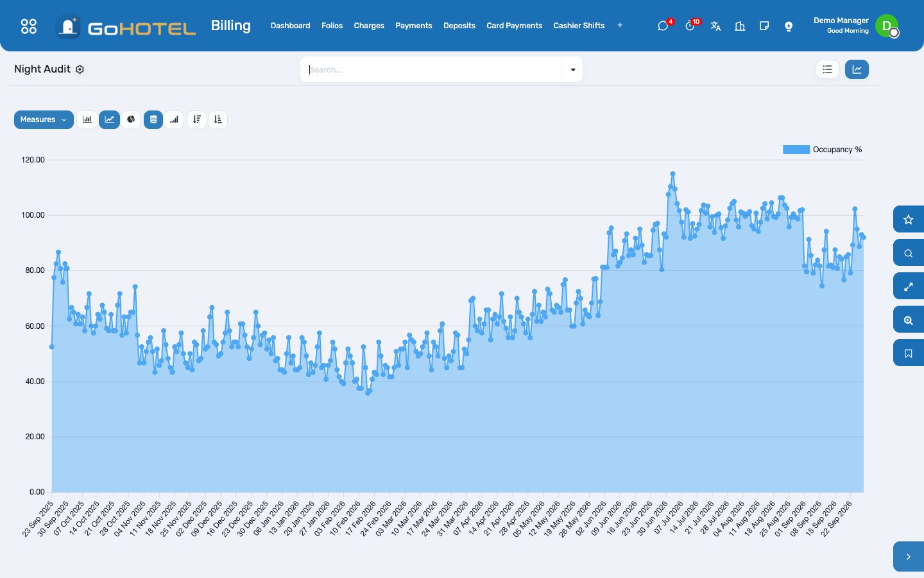
Task: Open the sticky note icon
Action: pyautogui.click(x=764, y=26)
